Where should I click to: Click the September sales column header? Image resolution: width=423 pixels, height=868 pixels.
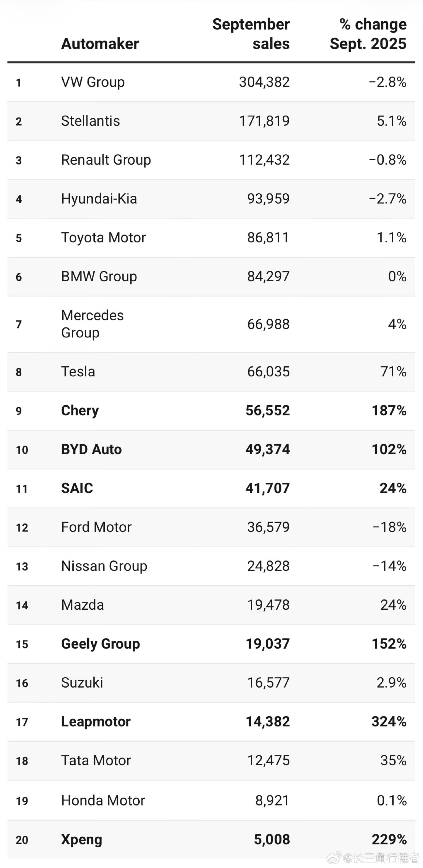tap(251, 34)
